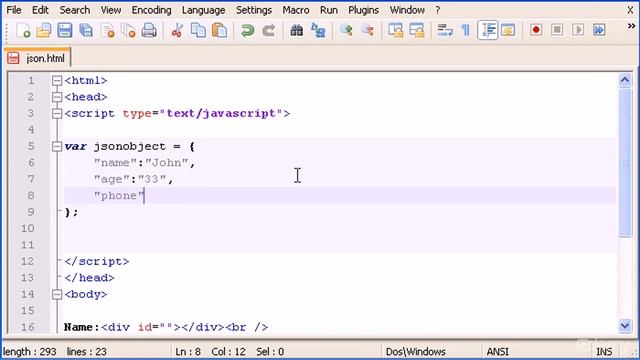The image size is (640, 360).
Task: Play back the recorded macro
Action: (x=578, y=30)
